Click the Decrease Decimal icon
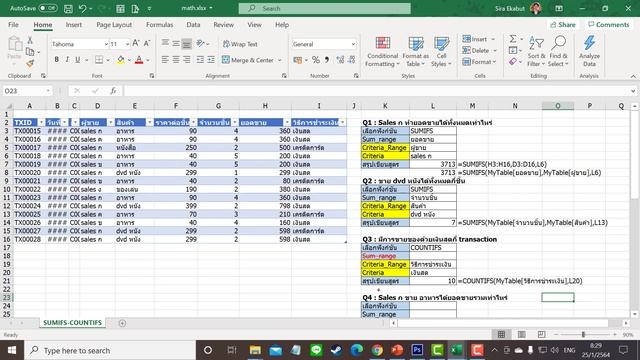This screenshot has width=640, height=360. tap(351, 60)
